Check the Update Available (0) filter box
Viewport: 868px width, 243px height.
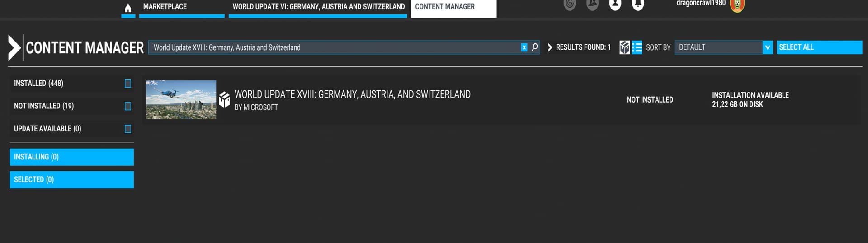pos(128,129)
